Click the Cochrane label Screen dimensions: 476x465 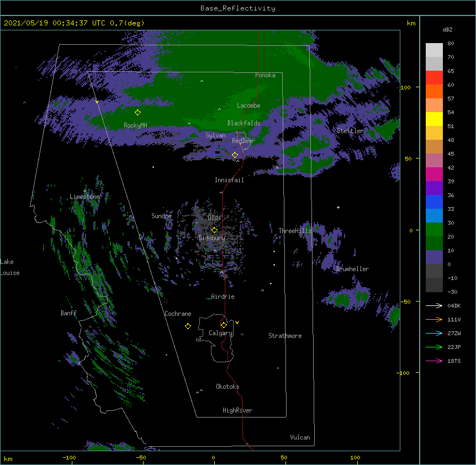(x=178, y=314)
